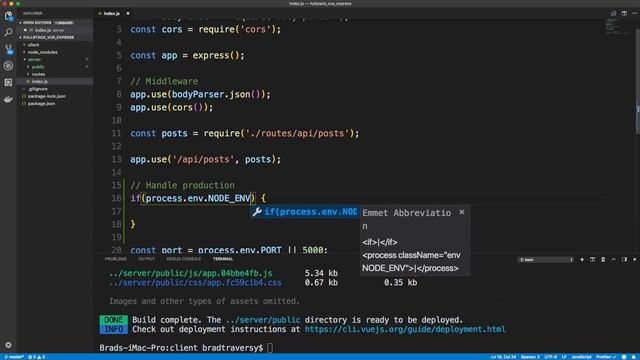
Task: Expand the public folder
Action: (x=38, y=67)
